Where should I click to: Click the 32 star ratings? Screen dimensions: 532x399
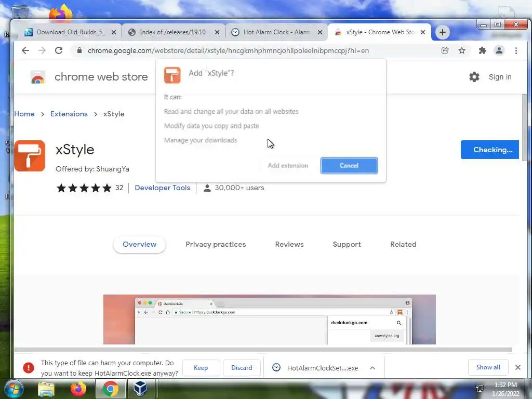pos(89,188)
